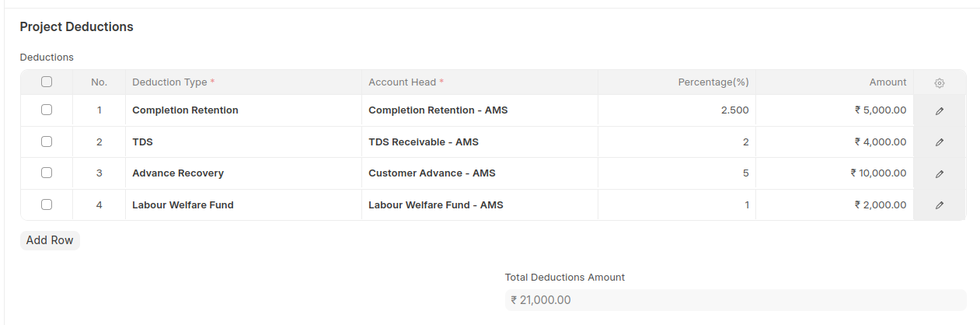Edit the Completion Retention row

[940, 110]
